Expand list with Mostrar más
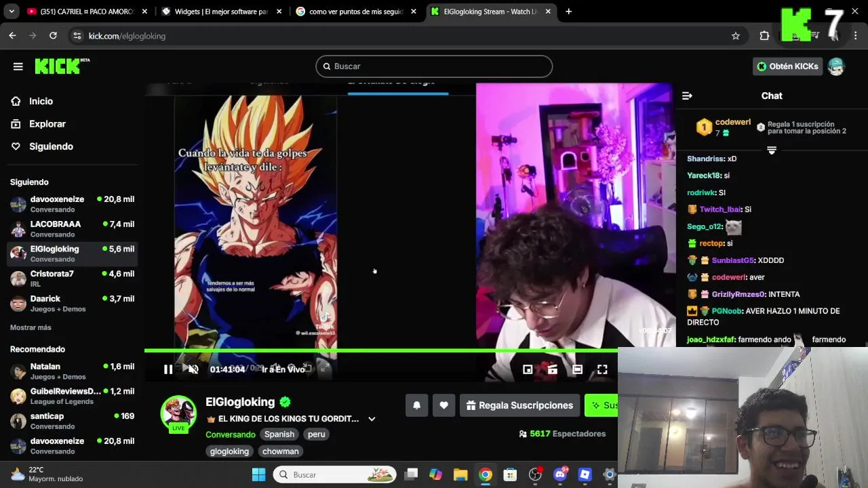This screenshot has height=488, width=868. pos(31,327)
